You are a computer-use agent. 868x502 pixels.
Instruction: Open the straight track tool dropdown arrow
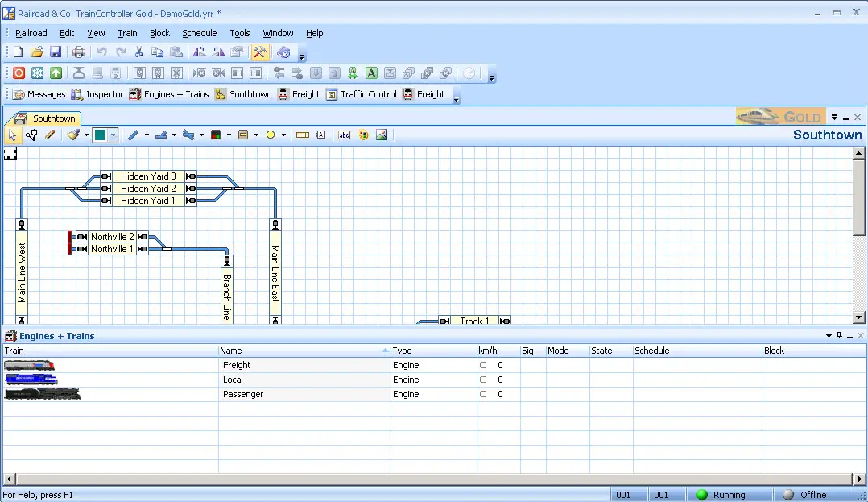coord(147,135)
